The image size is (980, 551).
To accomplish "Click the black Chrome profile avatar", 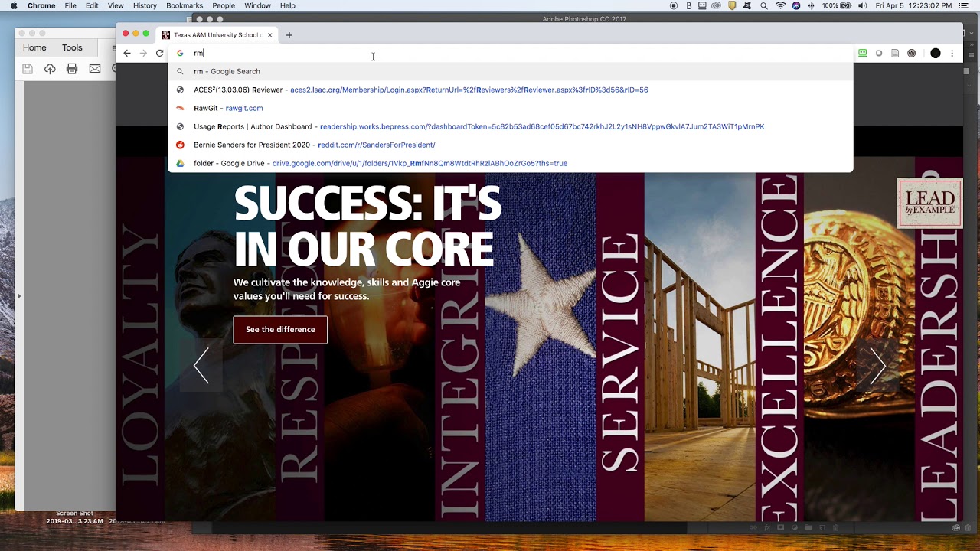I will [x=936, y=54].
